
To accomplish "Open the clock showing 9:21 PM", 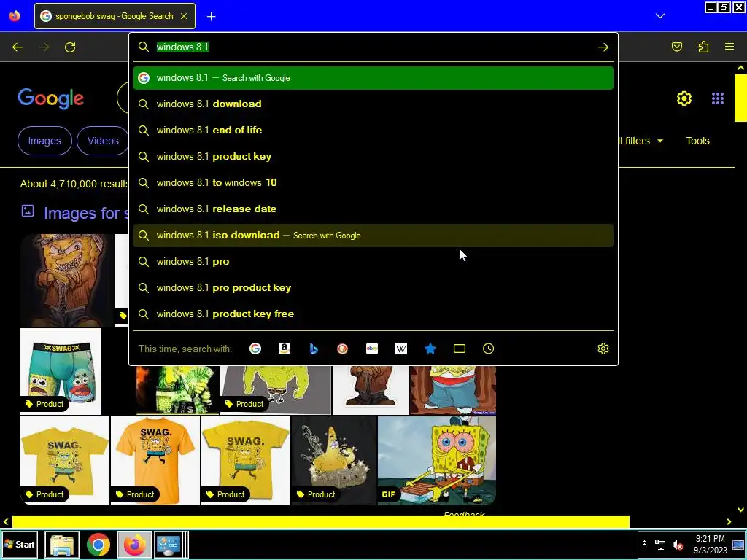I will tap(710, 544).
